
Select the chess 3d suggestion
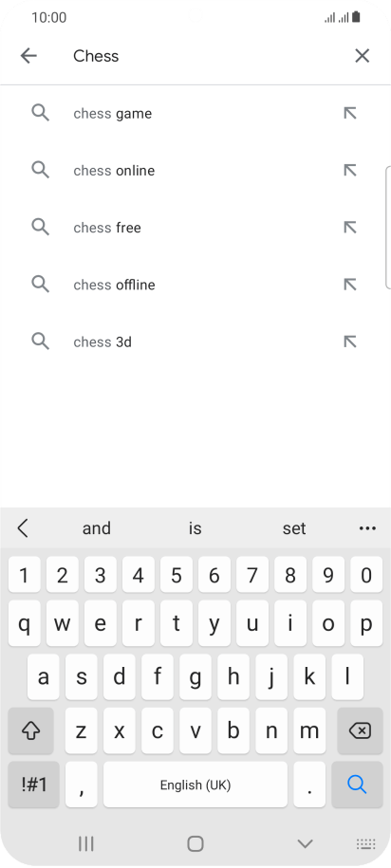click(195, 342)
